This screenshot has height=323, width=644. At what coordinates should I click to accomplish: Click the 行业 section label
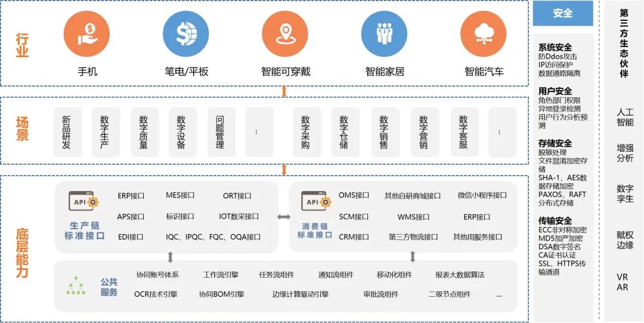22,45
